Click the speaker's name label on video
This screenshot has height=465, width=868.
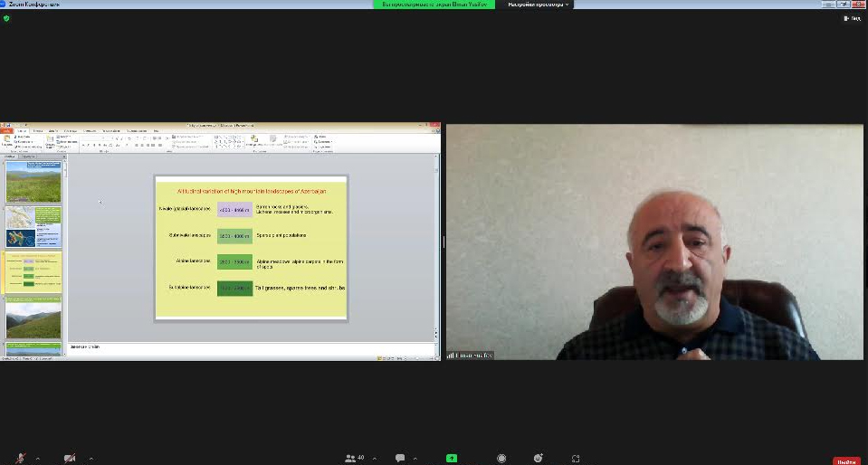[x=470, y=355]
